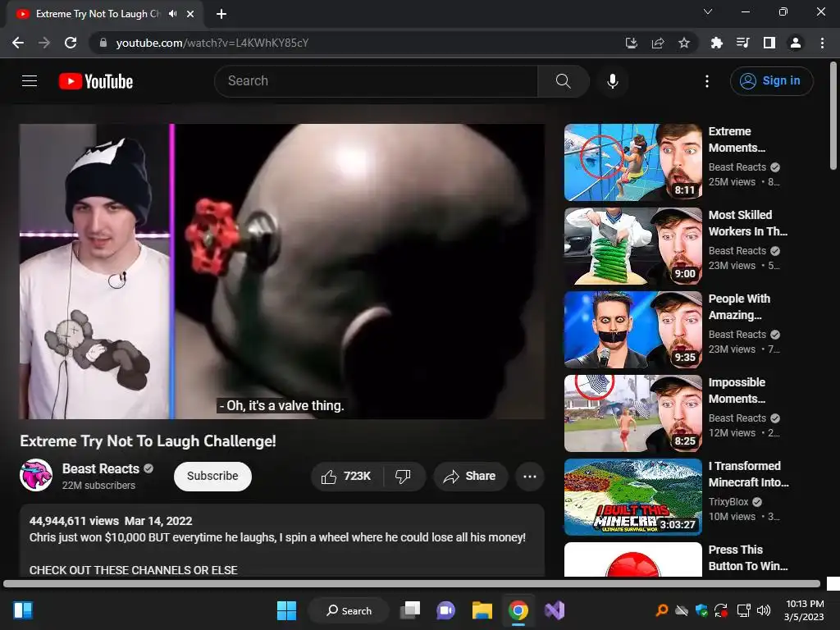Install app icon in address bar
The image size is (840, 630).
coord(632,43)
